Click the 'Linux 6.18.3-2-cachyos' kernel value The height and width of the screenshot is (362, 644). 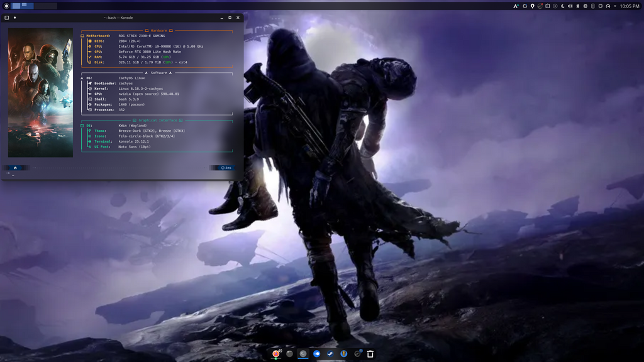[140, 89]
